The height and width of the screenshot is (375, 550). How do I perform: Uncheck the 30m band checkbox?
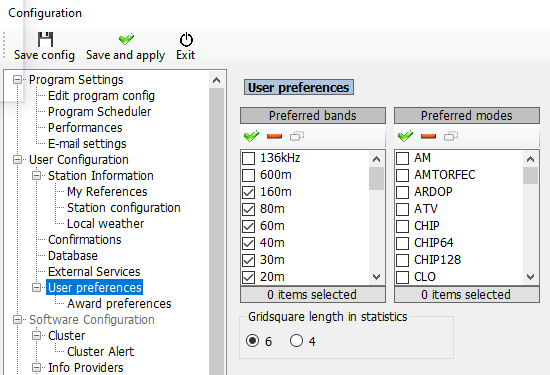[249, 260]
